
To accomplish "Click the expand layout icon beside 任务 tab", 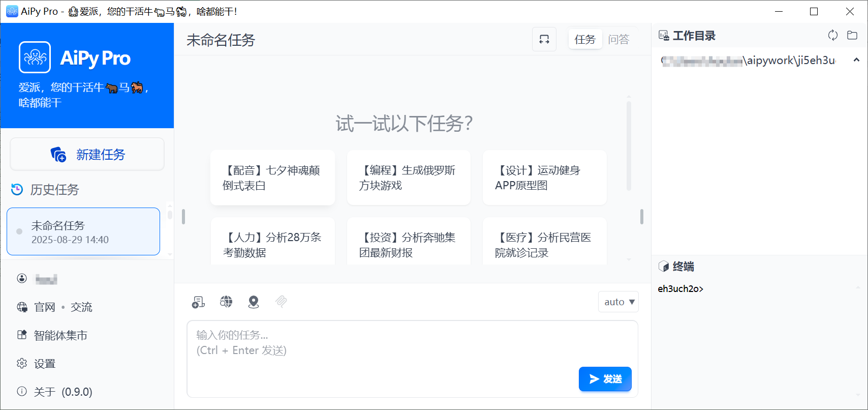I will (x=544, y=39).
